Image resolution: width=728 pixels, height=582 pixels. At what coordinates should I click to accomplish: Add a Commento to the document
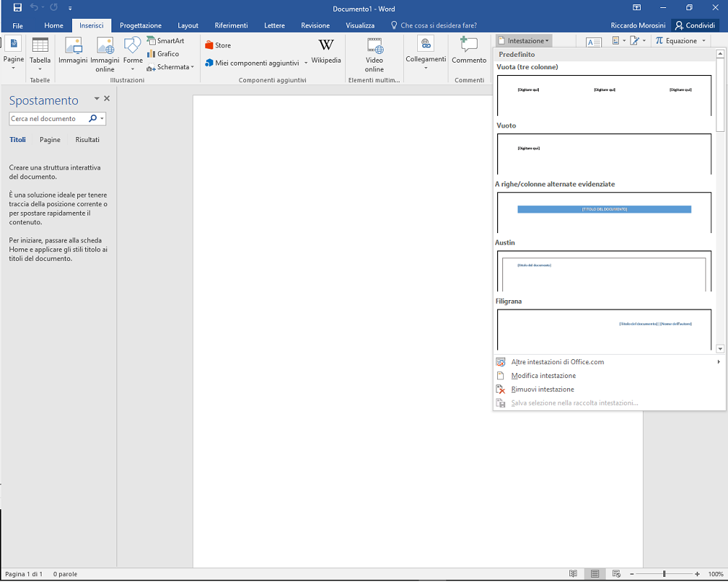(469, 51)
